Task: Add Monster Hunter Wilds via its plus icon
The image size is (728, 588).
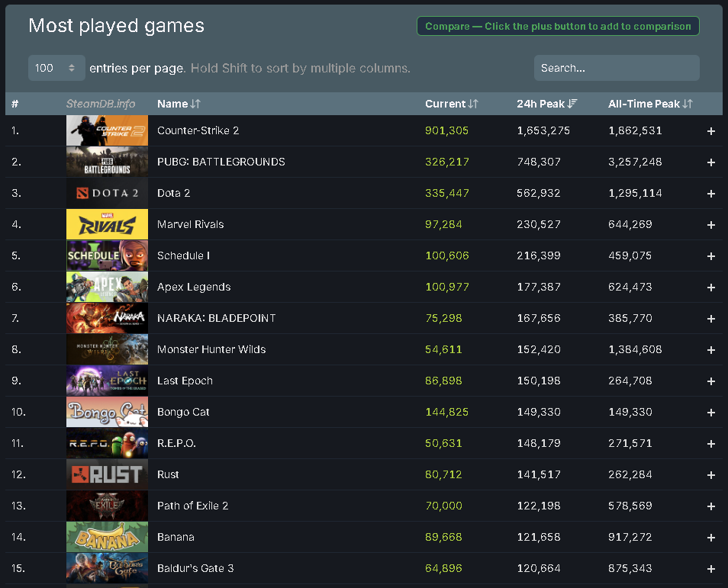Action: click(x=710, y=349)
